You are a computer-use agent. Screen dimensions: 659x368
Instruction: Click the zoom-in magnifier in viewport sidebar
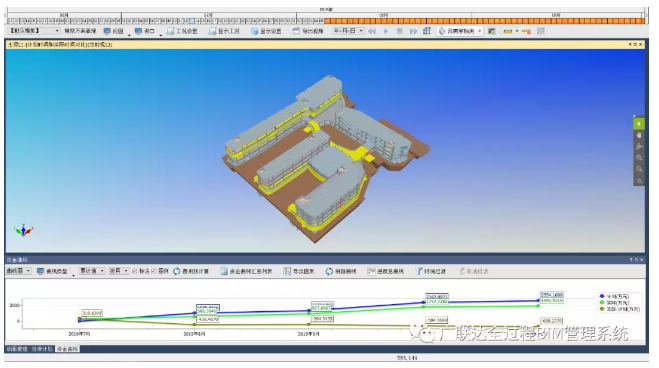pos(639,158)
